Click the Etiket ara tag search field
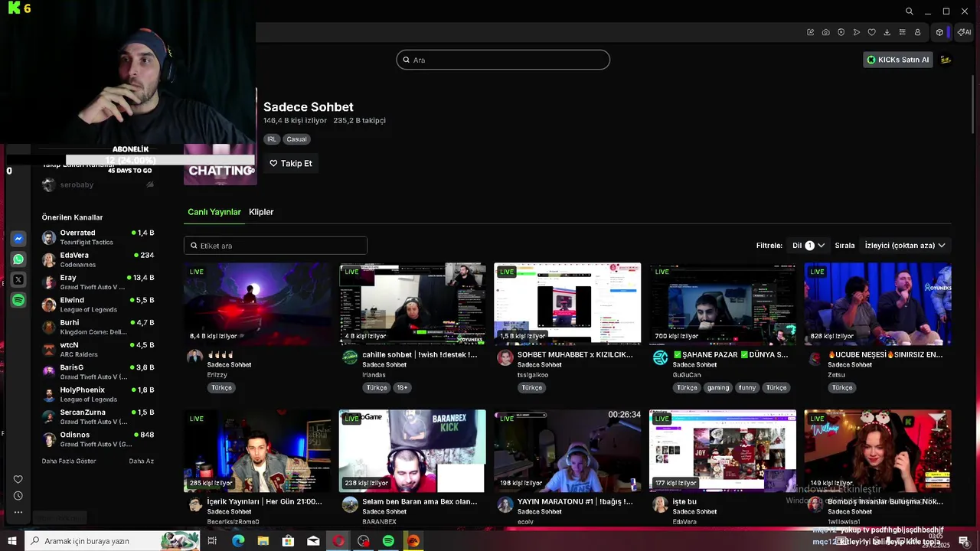 click(x=276, y=246)
